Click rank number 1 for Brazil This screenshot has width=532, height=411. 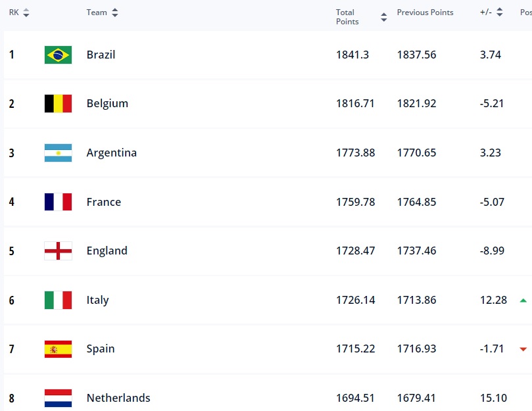(x=11, y=54)
